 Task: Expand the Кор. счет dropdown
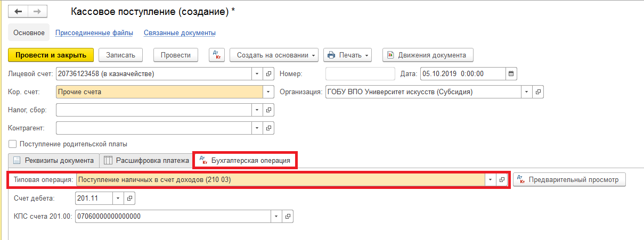[x=267, y=92]
